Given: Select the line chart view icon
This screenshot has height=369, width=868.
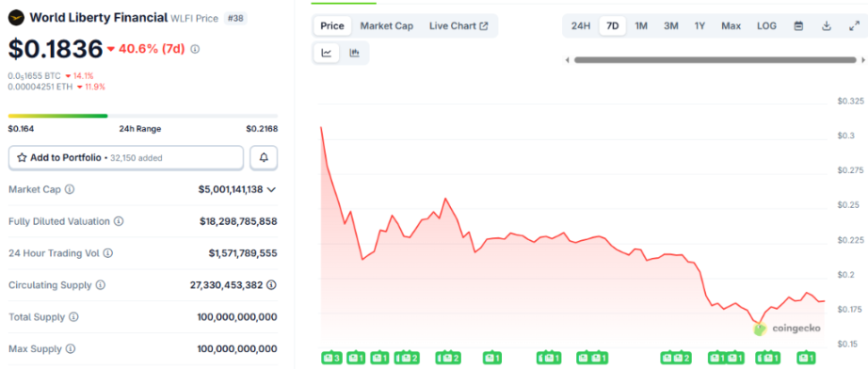Looking at the screenshot, I should click(x=327, y=53).
